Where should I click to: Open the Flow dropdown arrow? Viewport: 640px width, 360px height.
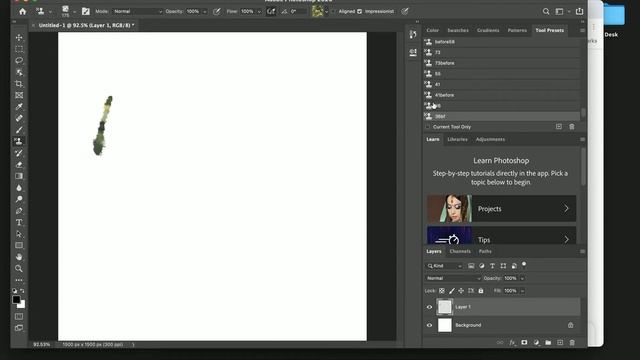click(259, 11)
